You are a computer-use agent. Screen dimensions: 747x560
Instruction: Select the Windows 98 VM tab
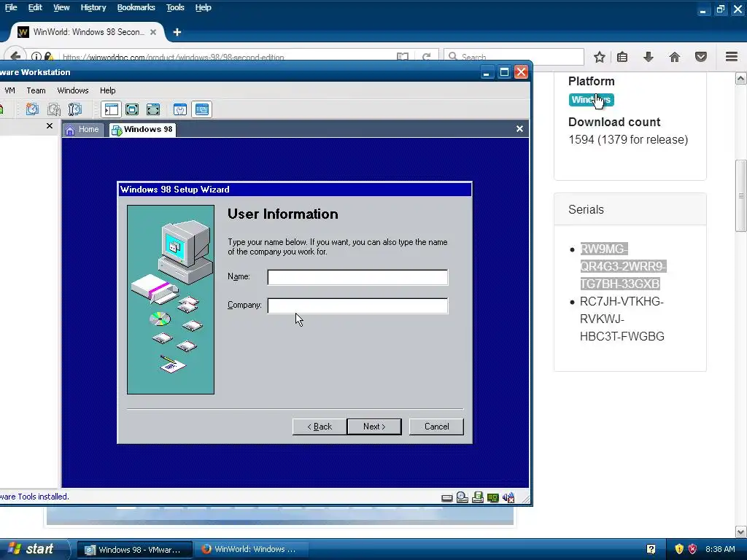(142, 130)
